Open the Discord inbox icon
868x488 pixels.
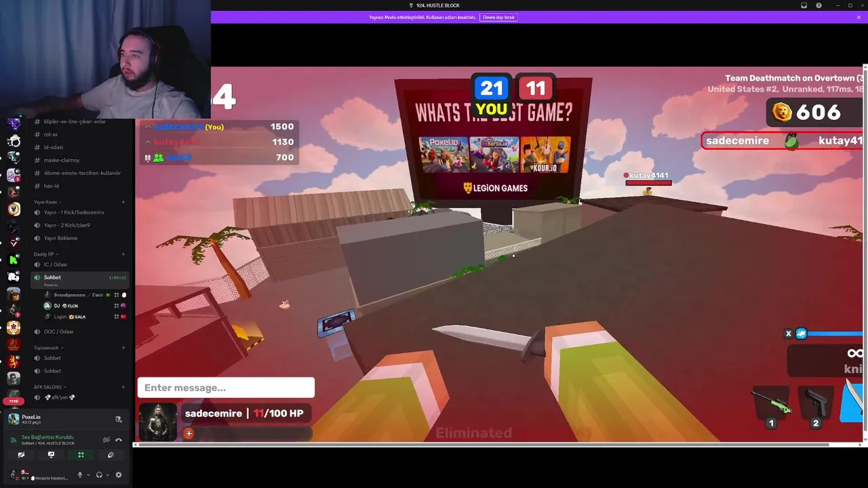(x=804, y=5)
